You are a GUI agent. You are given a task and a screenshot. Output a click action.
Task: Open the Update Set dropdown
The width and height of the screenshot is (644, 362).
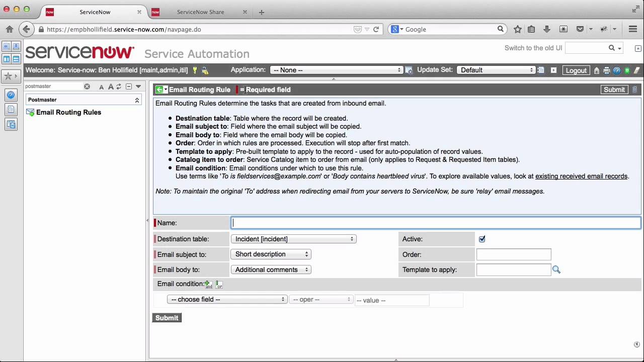coord(496,70)
